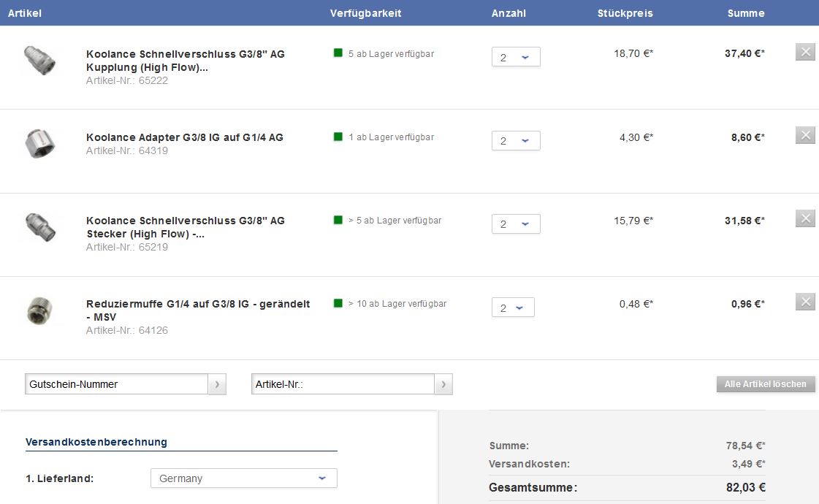Open quantity dropdown for Koolance Adapter
The height and width of the screenshot is (504, 819).
(516, 141)
